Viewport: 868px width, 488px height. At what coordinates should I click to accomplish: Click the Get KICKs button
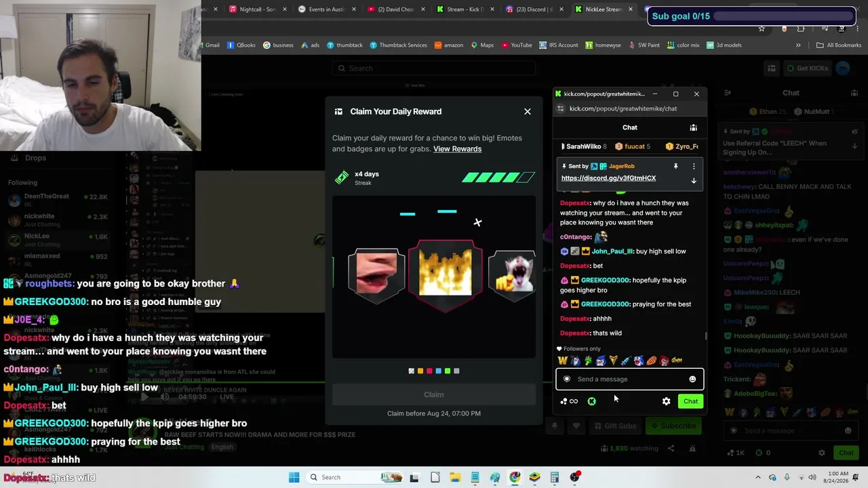click(807, 68)
